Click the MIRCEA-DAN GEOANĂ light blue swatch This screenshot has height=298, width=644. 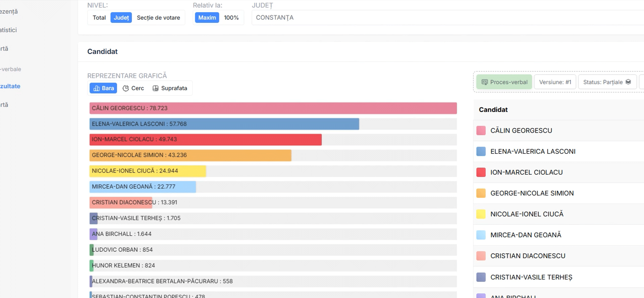[481, 235]
